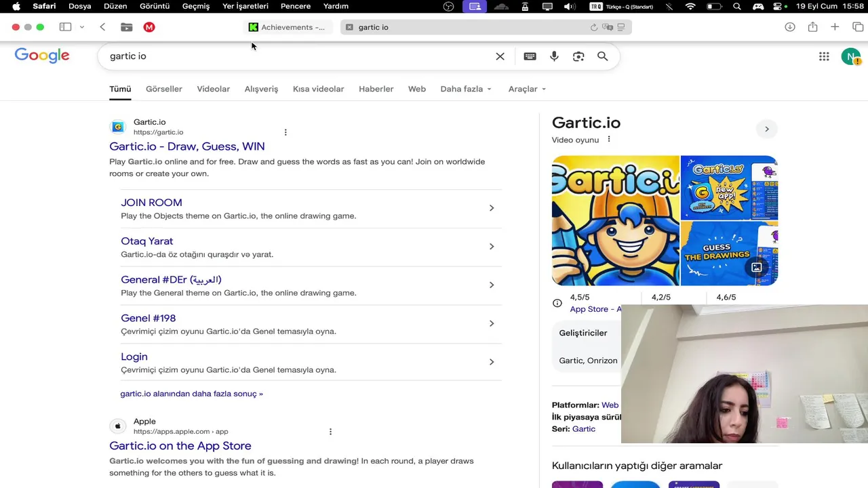Open the three-dot menu beside the Apple result
Screen dimensions: 868x488
point(330,432)
